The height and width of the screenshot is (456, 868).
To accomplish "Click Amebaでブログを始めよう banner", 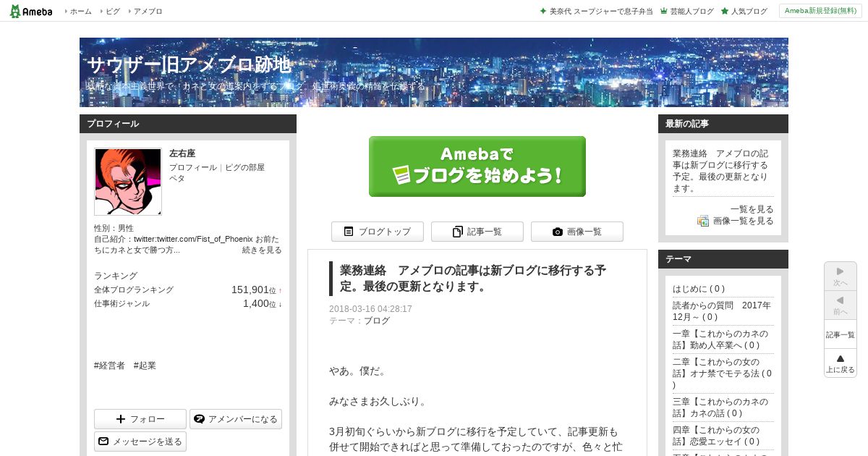I will 477,166.
